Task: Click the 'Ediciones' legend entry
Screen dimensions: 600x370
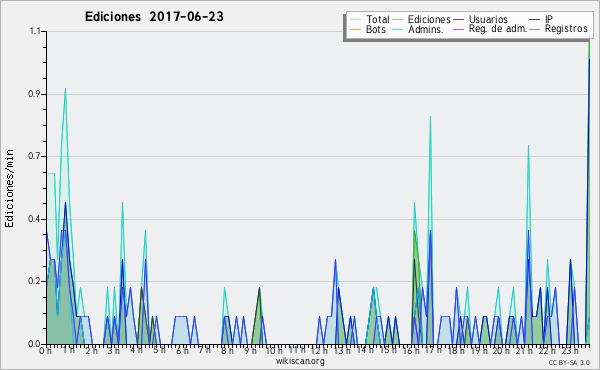Action: [429, 19]
